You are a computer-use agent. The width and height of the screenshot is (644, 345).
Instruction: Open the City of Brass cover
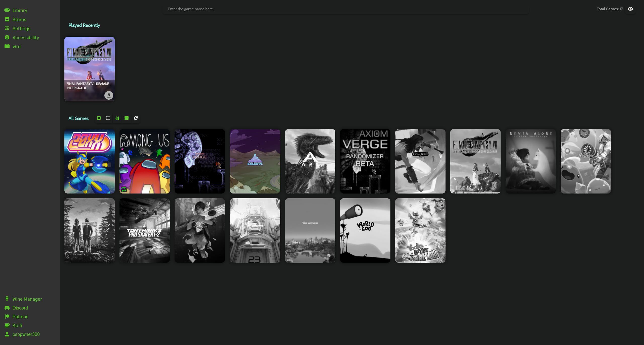[420, 161]
